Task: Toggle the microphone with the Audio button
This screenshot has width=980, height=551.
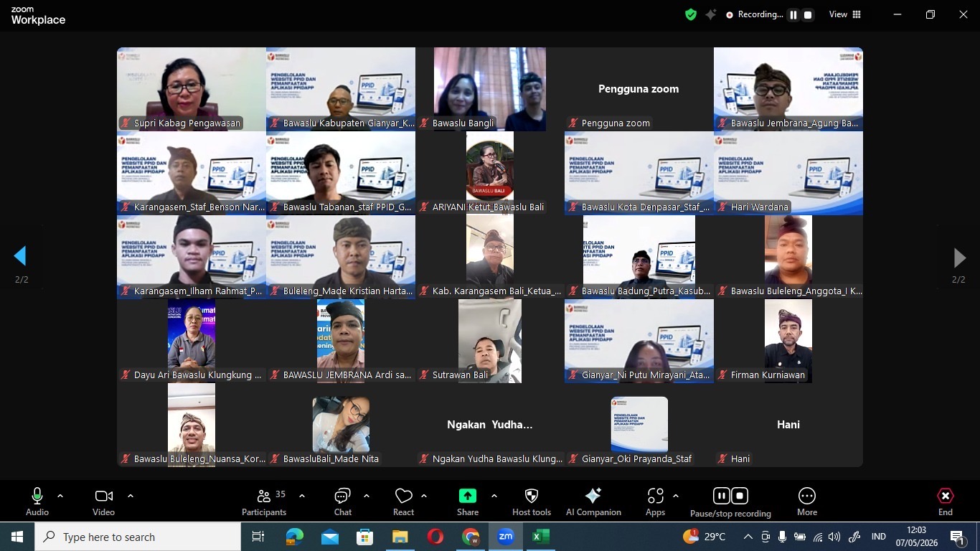Action: (x=37, y=501)
